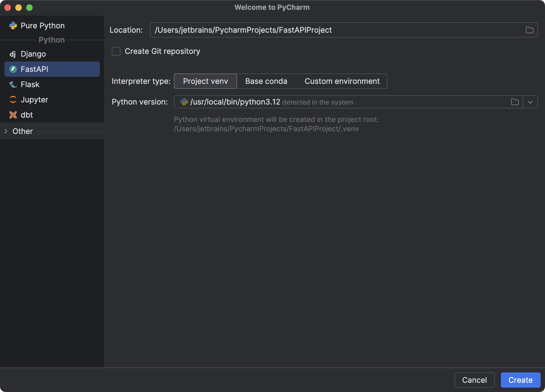Open the folder browser for Location
The width and height of the screenshot is (545, 392).
[x=530, y=30]
